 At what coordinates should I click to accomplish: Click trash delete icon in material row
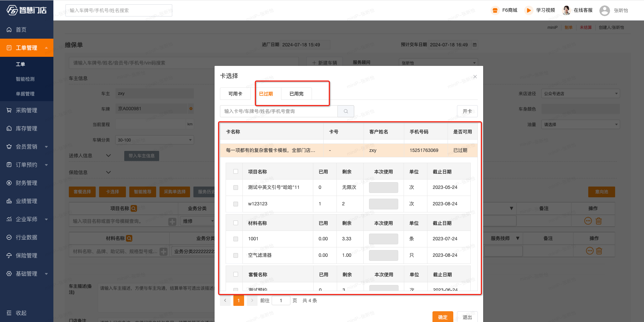[x=599, y=251]
